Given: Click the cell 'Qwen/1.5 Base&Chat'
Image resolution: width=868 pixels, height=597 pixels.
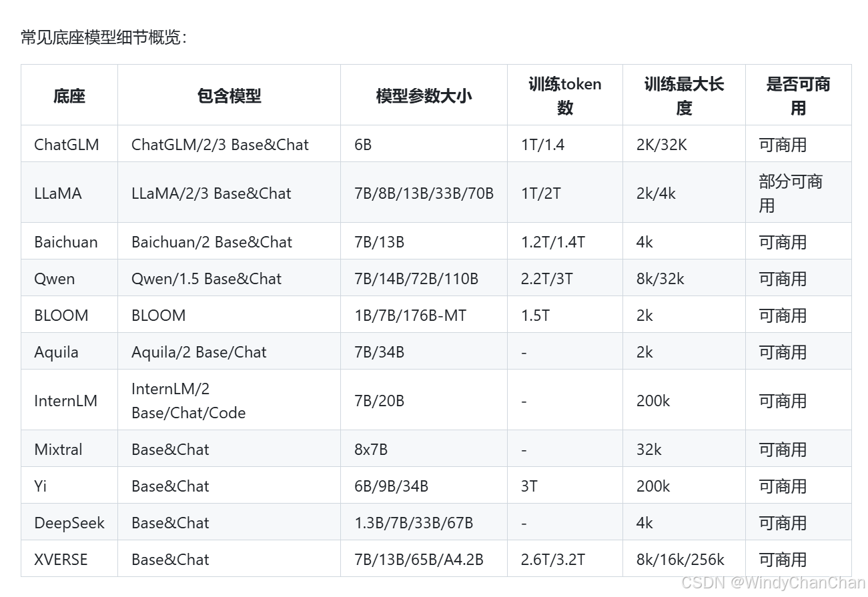Looking at the screenshot, I should 230,278.
